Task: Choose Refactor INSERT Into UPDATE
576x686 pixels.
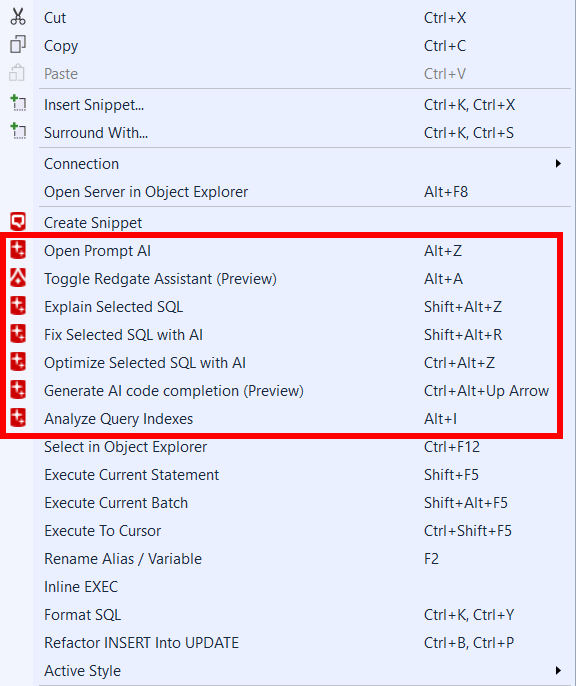Action: [x=288, y=643]
